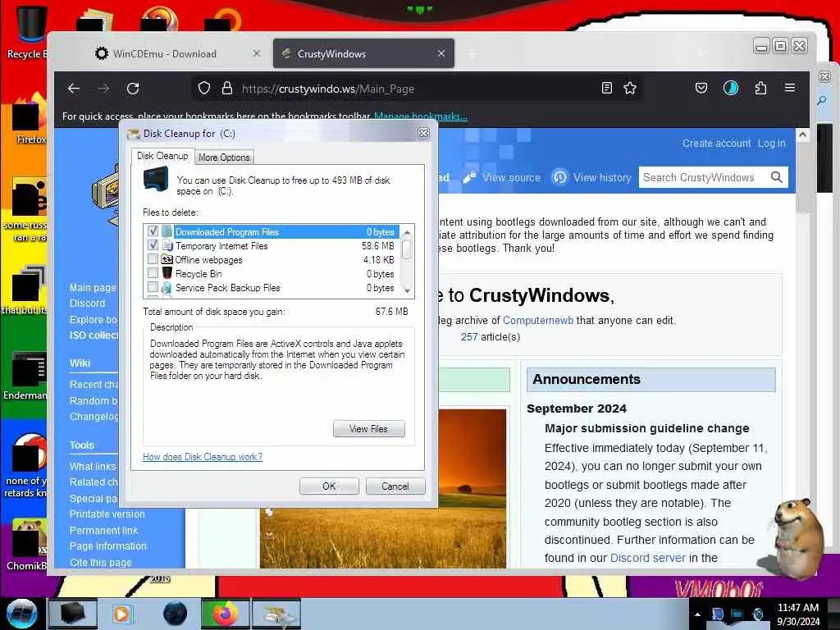Click the View history clock icon
The width and height of the screenshot is (840, 630).
(559, 177)
